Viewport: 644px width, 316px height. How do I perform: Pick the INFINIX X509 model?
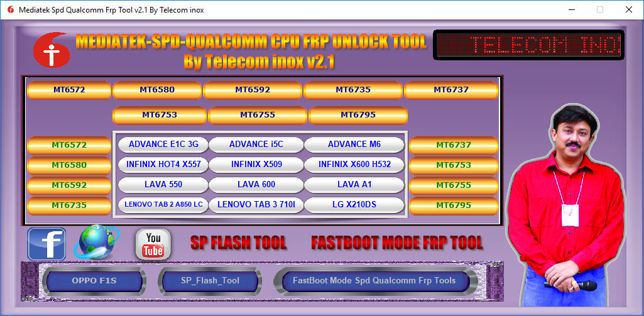(256, 165)
